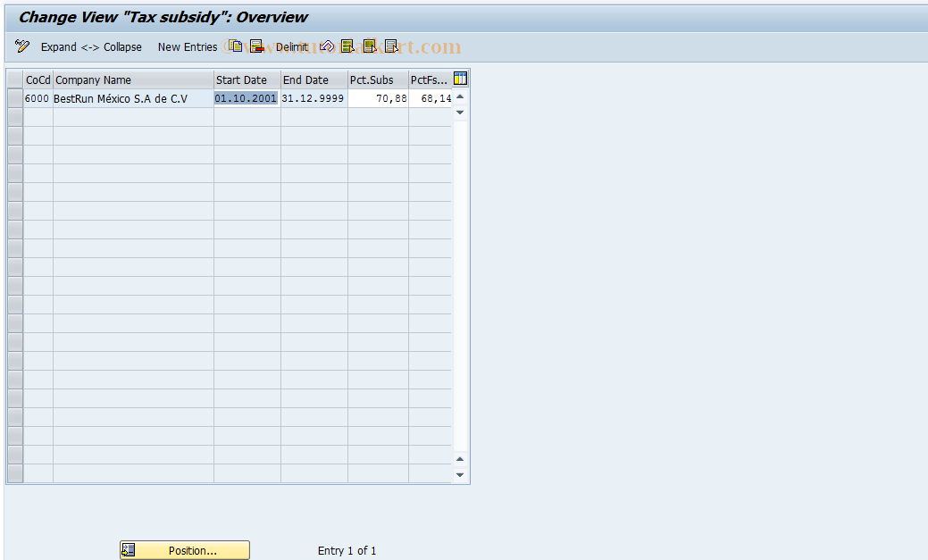Click scroll down arrow below top arrow
The height and width of the screenshot is (560, 928).
(460, 113)
